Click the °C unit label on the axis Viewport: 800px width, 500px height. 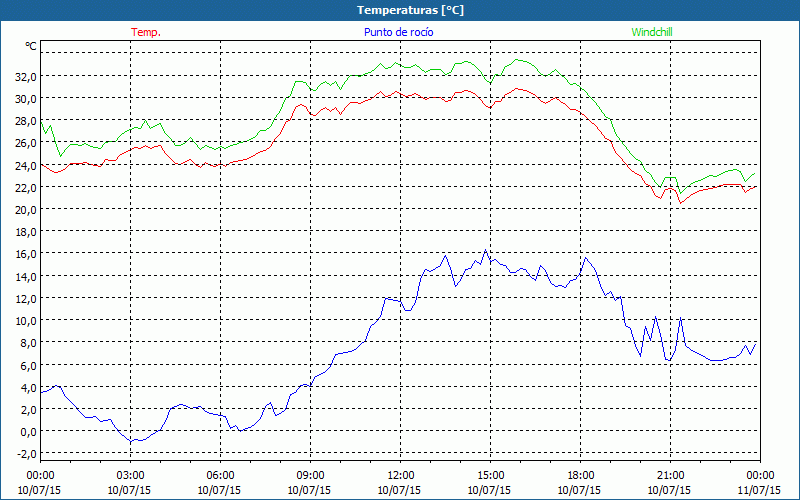tap(31, 46)
